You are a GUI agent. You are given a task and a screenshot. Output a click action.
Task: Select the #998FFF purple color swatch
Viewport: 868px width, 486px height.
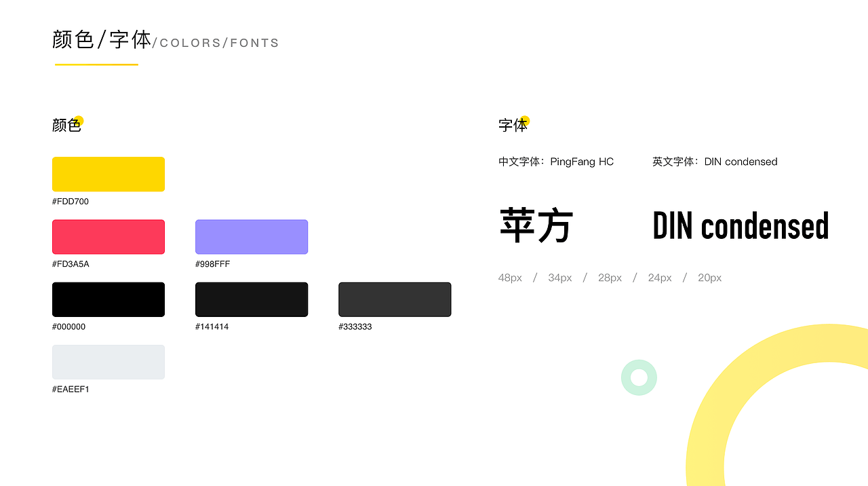(251, 236)
